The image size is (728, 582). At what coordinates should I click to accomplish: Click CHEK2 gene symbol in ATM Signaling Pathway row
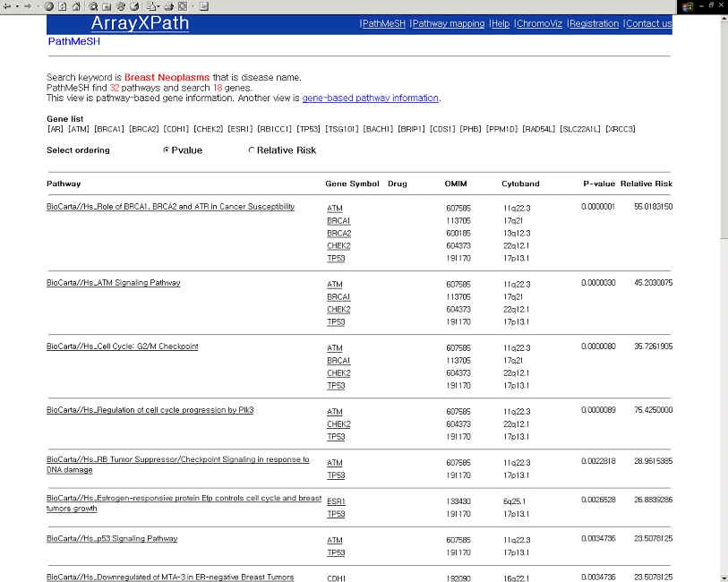coord(338,310)
